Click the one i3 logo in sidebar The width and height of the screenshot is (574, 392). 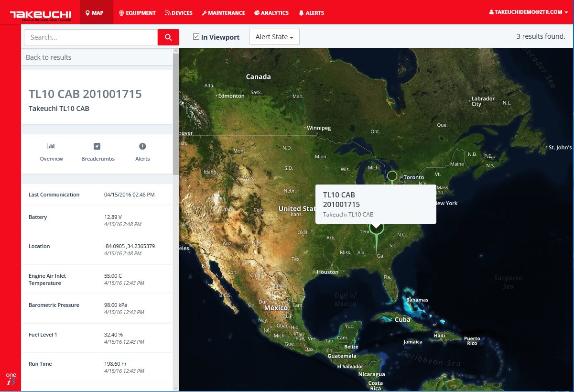click(11, 379)
